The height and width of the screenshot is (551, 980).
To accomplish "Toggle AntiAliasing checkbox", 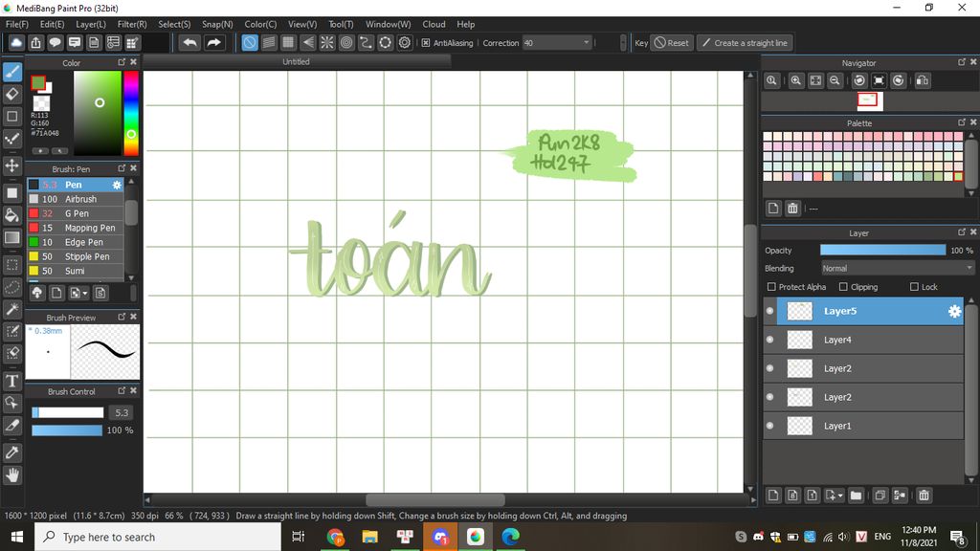I will [x=426, y=43].
